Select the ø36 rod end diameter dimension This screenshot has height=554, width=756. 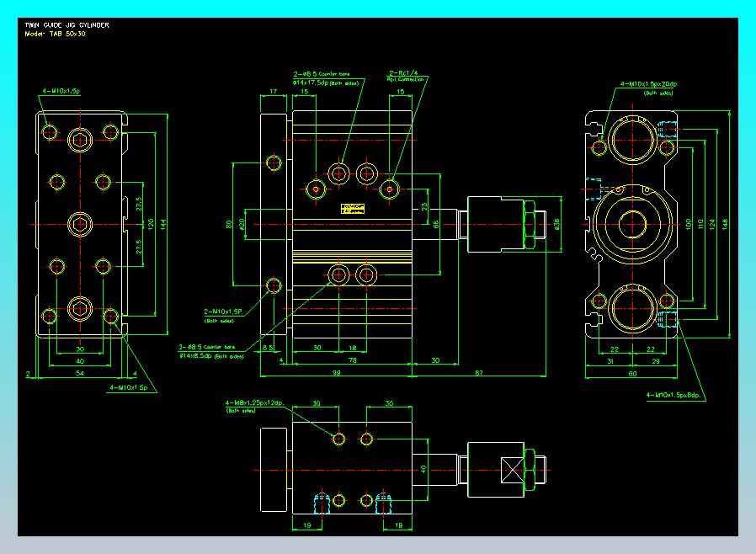[557, 224]
